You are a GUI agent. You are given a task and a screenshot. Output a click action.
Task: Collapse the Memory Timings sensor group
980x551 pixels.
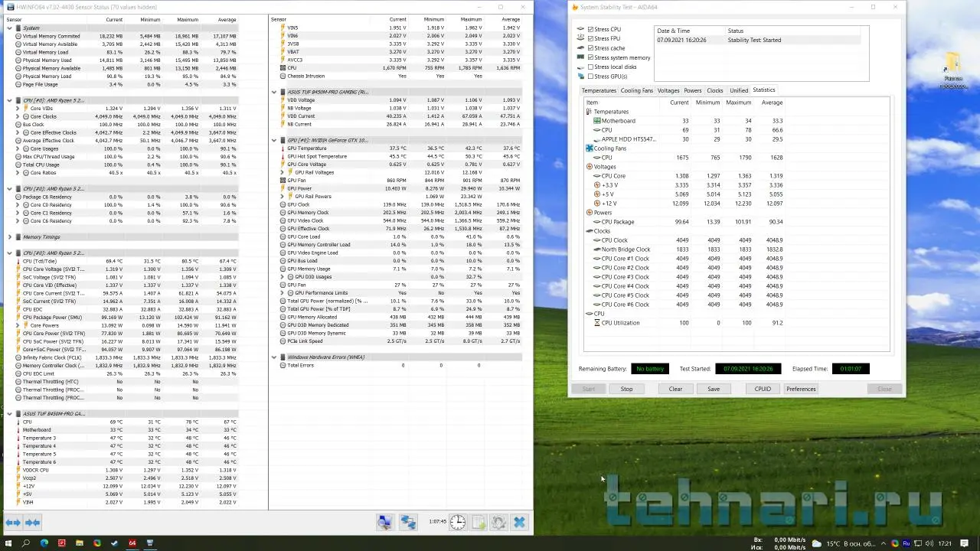9,237
